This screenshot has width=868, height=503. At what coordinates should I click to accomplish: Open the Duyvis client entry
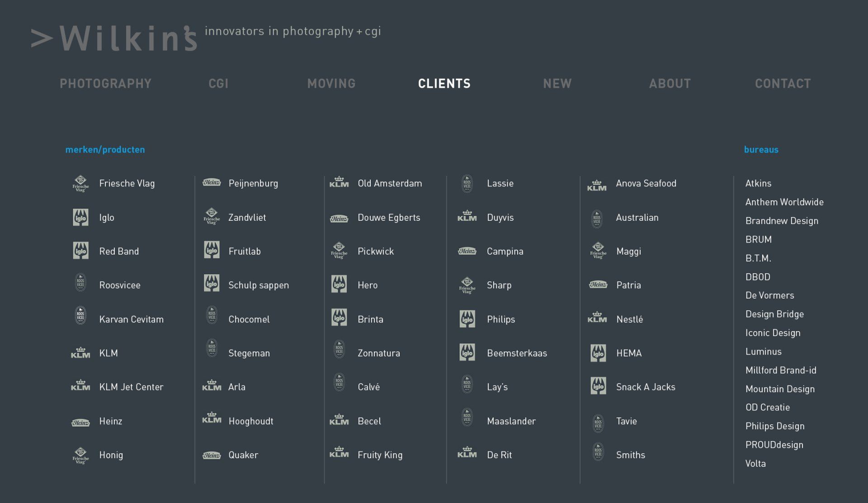pos(500,218)
